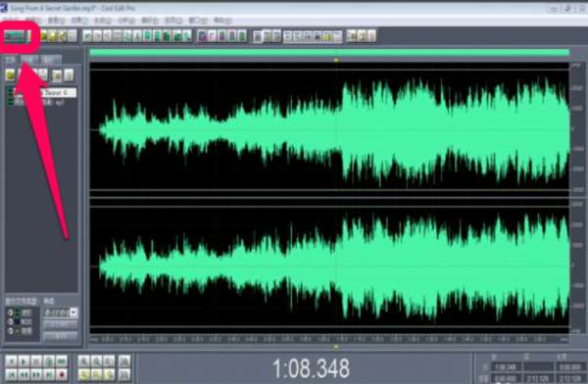Pause playback using the Pause transport button

pos(36,361)
